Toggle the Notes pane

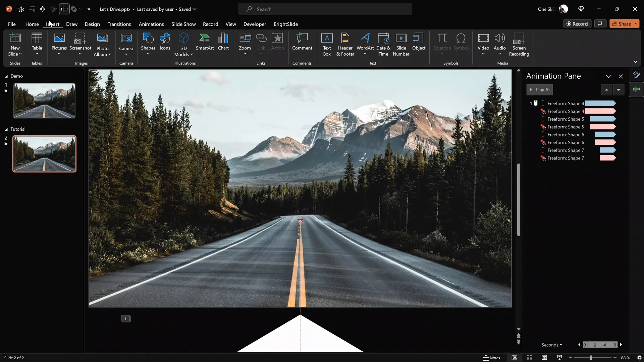tap(491, 358)
